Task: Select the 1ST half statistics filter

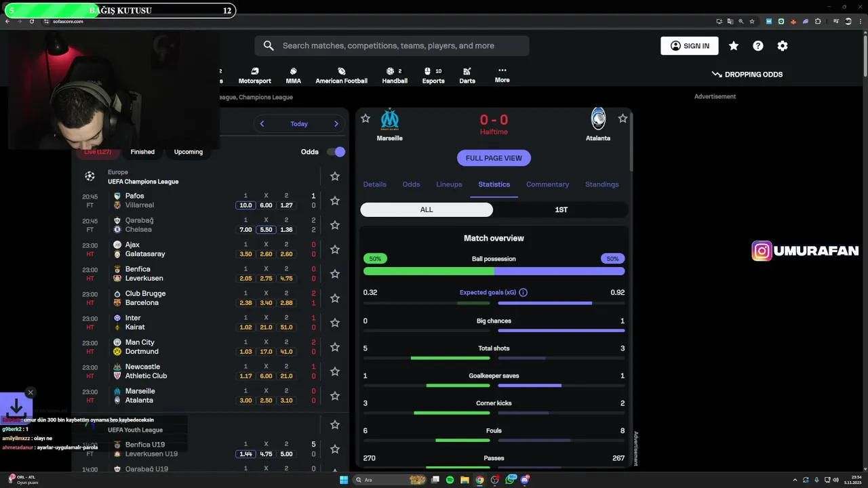Action: [561, 209]
